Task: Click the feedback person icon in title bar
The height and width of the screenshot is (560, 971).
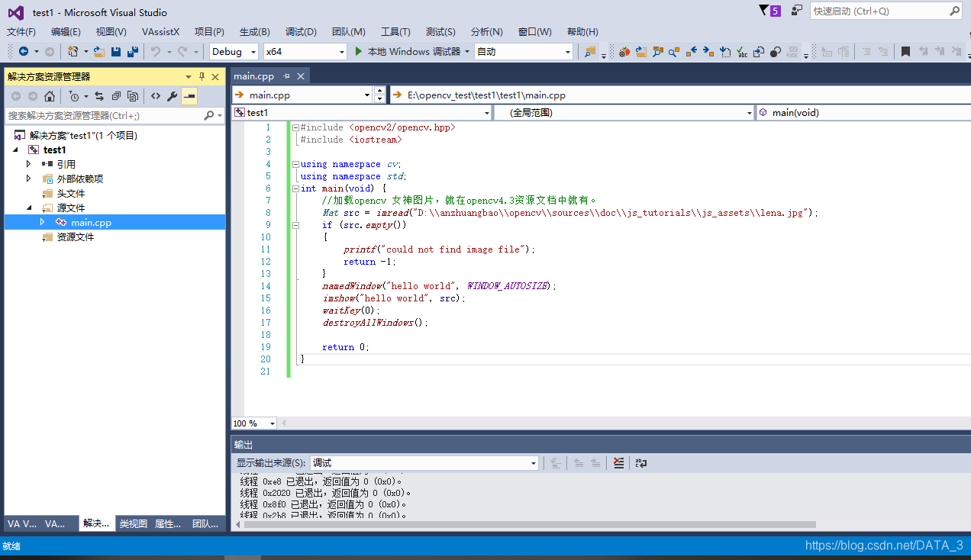Action: click(x=797, y=11)
